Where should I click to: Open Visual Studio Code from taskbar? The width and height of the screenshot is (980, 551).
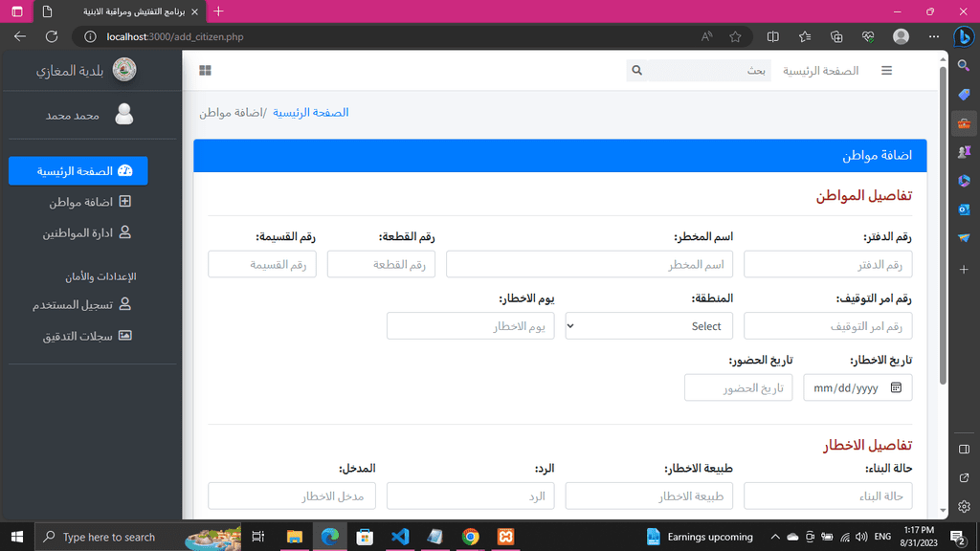(x=400, y=537)
